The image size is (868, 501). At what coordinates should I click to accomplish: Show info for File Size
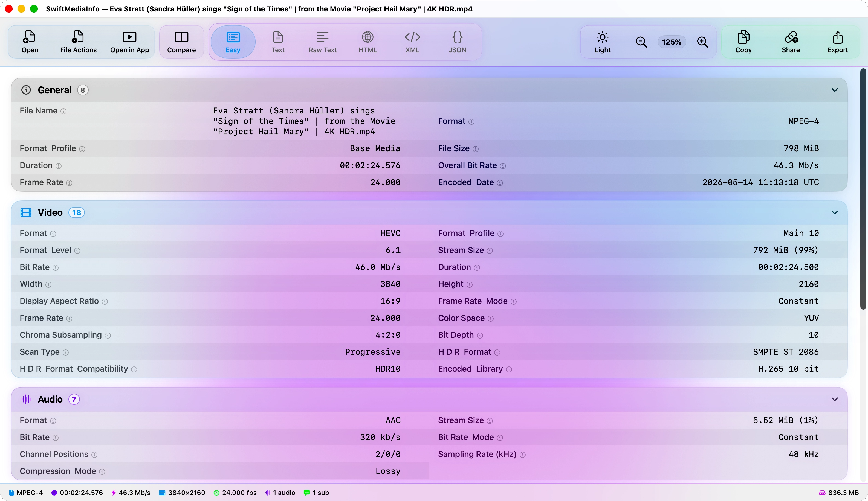476,149
